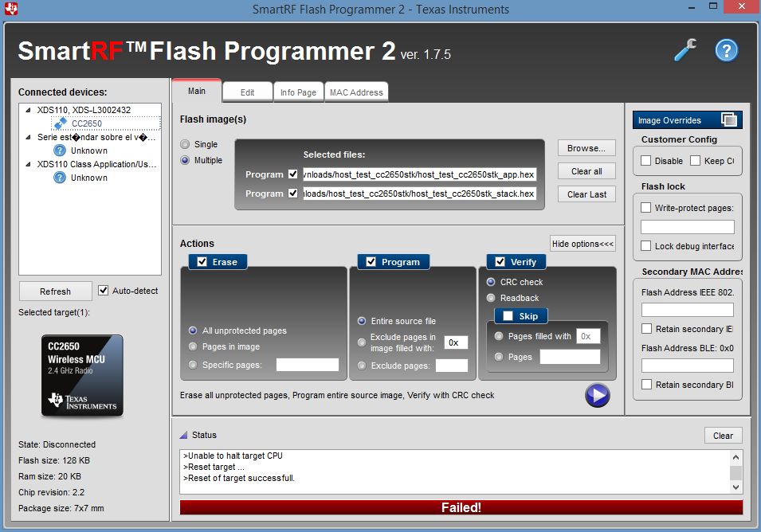Open the Edit tab

[x=248, y=92]
